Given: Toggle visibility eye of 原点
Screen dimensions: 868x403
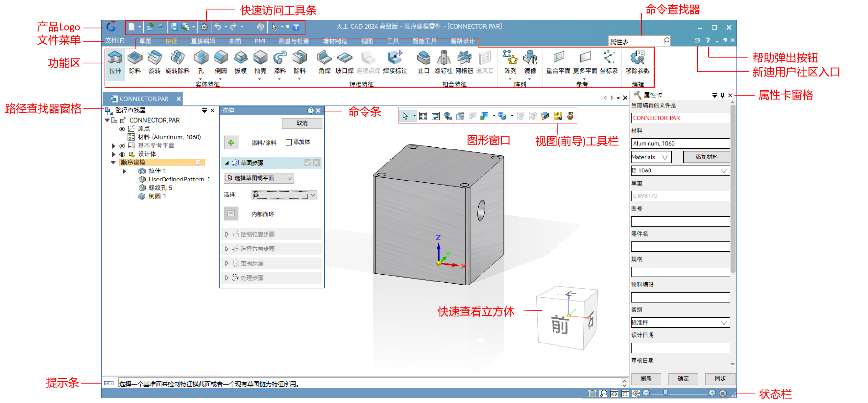Looking at the screenshot, I should [122, 129].
